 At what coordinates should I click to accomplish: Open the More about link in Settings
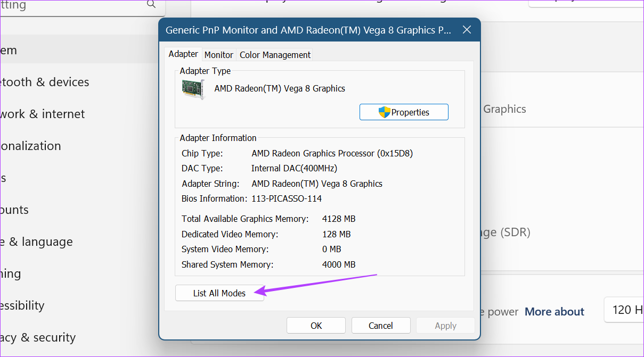pyautogui.click(x=555, y=312)
